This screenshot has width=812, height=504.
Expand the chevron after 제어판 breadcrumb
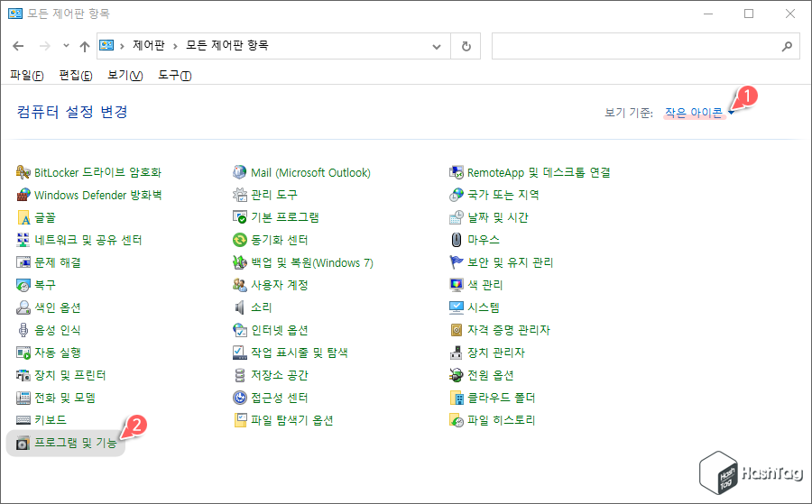tap(175, 46)
